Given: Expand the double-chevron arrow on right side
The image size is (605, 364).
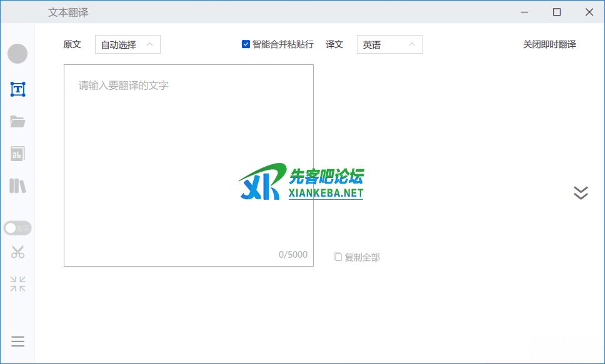Looking at the screenshot, I should pos(581,192).
